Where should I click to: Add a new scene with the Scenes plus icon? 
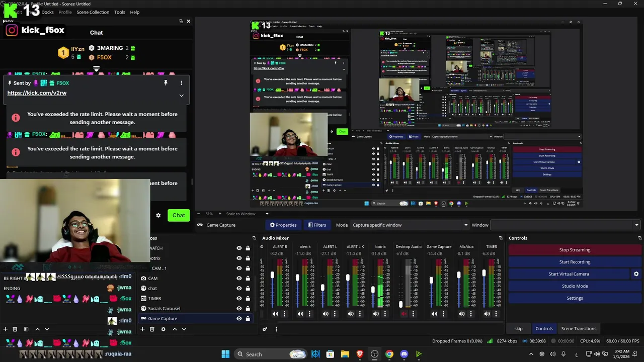5,329
